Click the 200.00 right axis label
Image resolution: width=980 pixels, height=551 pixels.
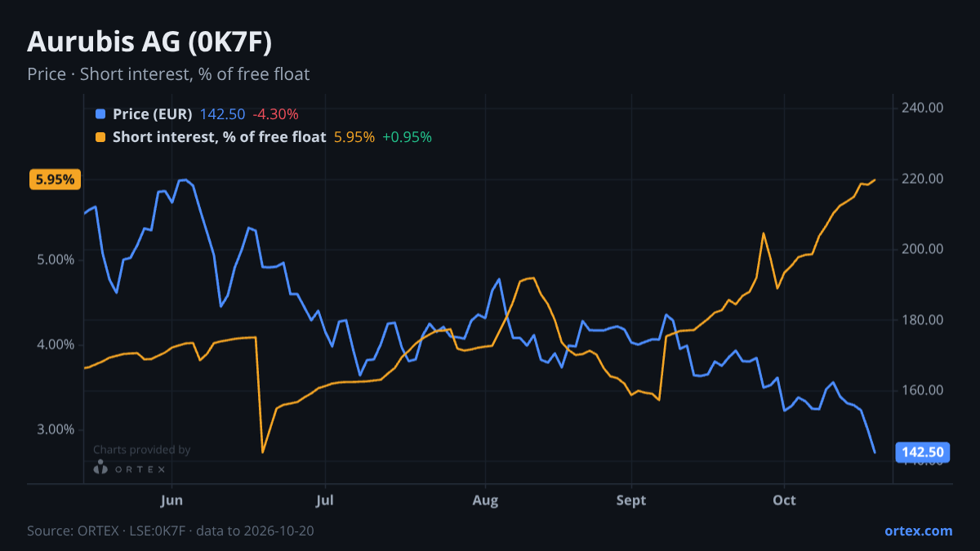click(924, 249)
